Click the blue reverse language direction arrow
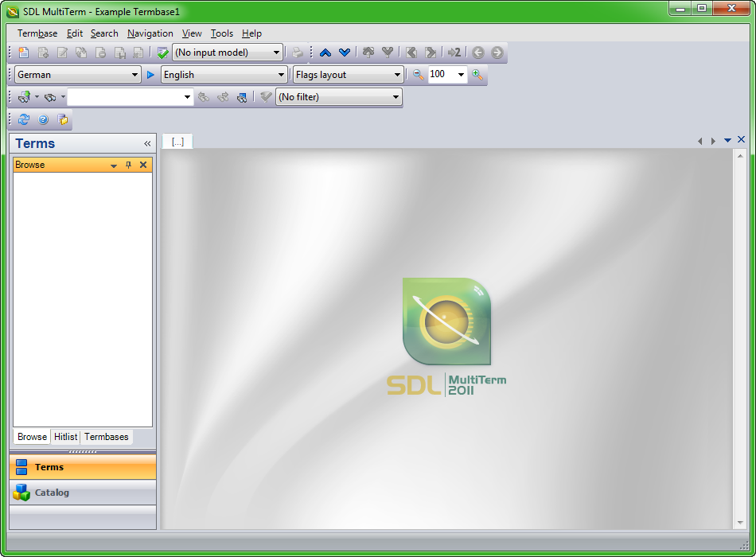This screenshot has width=756, height=557. 150,75
